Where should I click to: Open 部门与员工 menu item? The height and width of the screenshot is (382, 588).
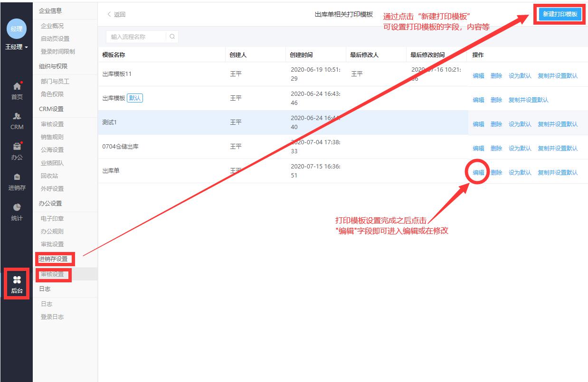55,82
